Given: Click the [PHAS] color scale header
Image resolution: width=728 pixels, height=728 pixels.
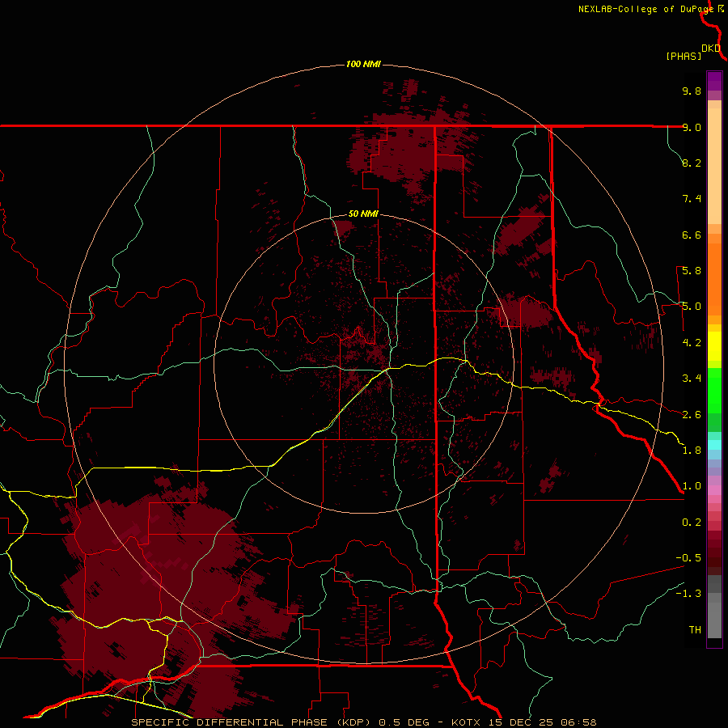Looking at the screenshot, I should click(684, 56).
